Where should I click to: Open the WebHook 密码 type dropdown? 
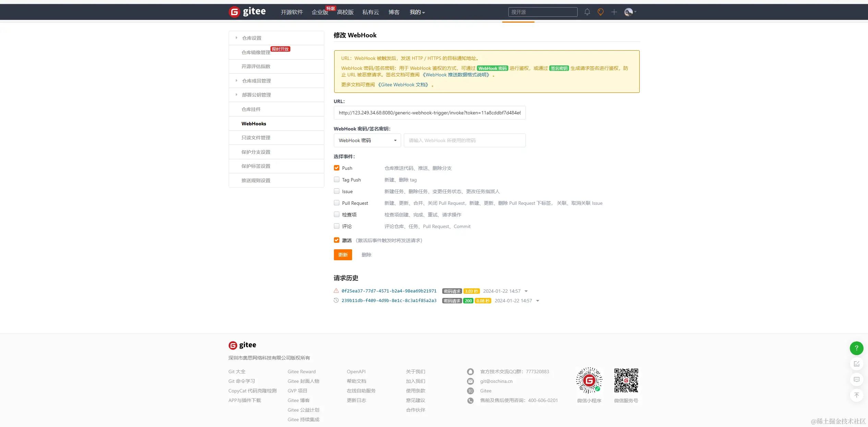coord(367,140)
